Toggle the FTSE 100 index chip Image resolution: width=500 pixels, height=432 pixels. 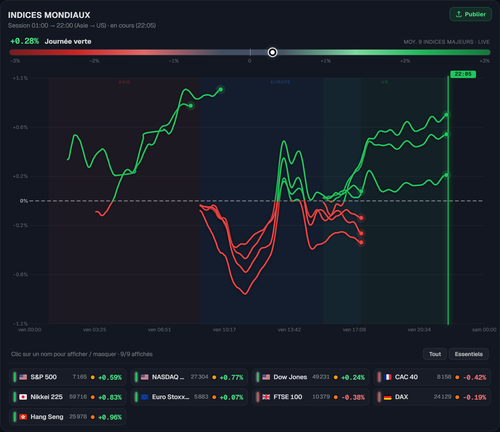tap(311, 397)
